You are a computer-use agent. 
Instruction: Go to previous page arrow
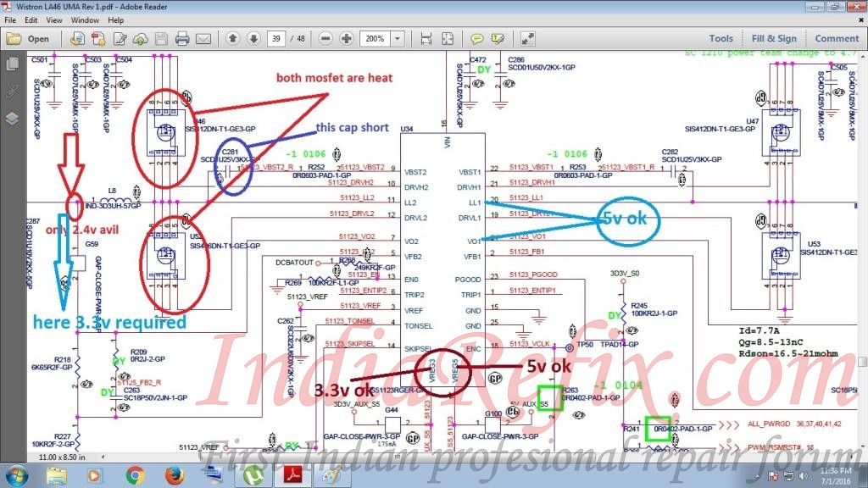[233, 38]
